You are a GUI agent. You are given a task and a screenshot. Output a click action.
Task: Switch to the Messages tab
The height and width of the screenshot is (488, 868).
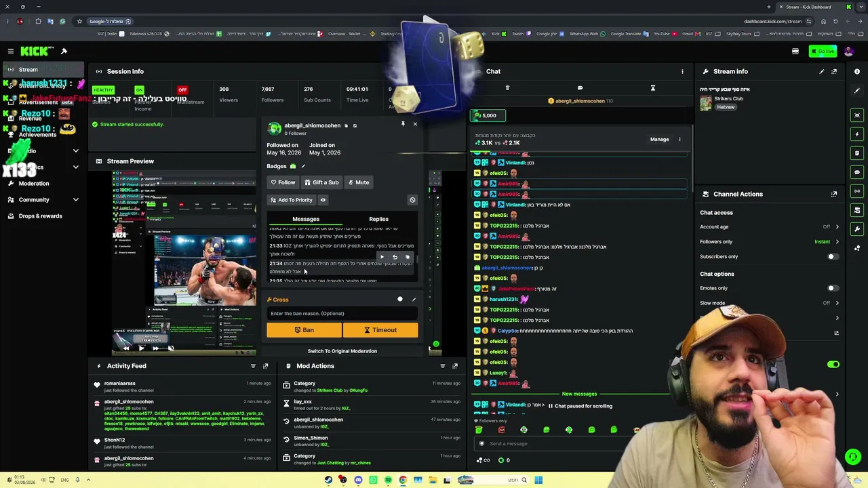(306, 219)
